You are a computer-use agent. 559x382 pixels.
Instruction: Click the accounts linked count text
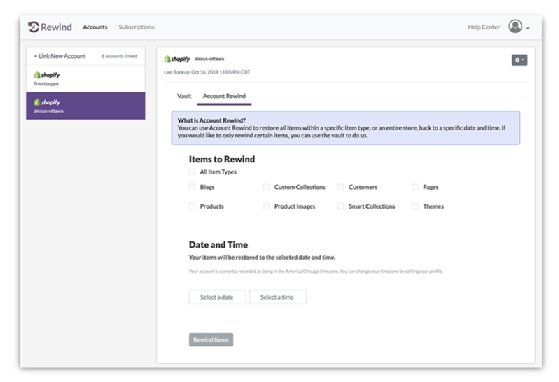coord(119,56)
